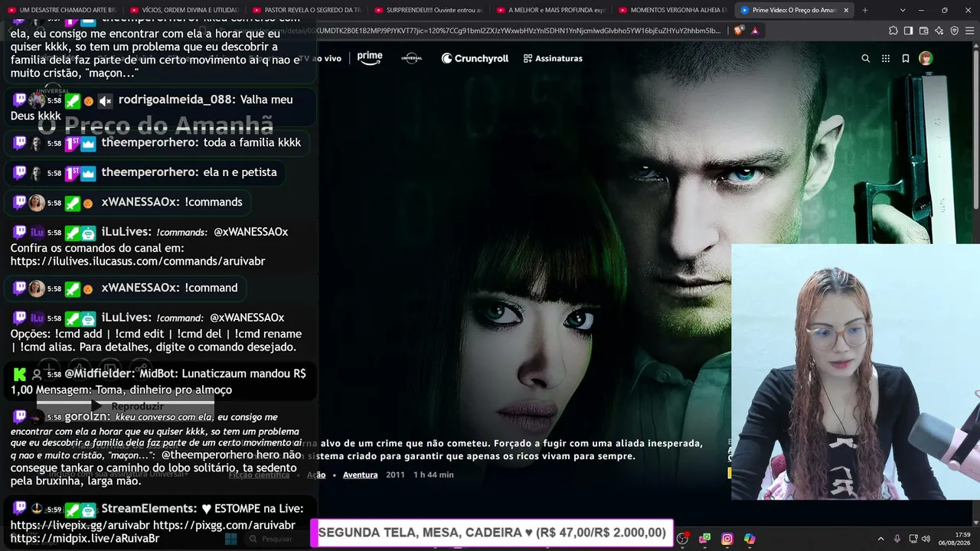This screenshot has width=980, height=551.
Task: Open a new browser tab
Action: (x=865, y=10)
